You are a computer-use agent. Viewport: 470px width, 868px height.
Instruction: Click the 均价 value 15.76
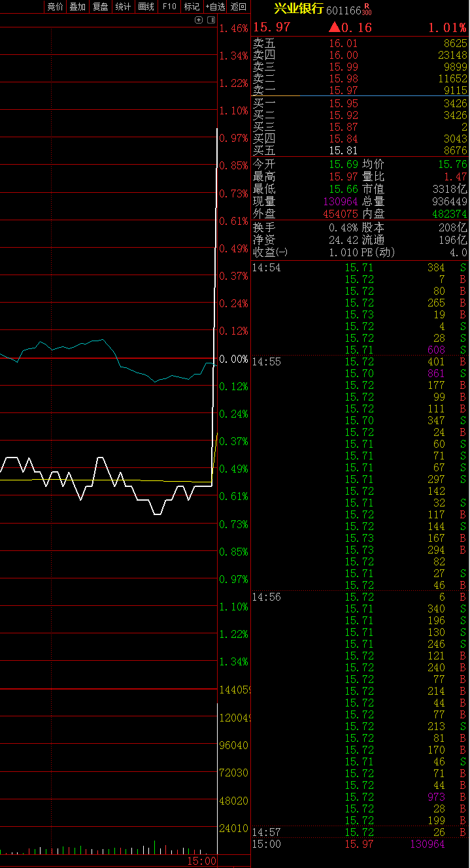[x=452, y=165]
